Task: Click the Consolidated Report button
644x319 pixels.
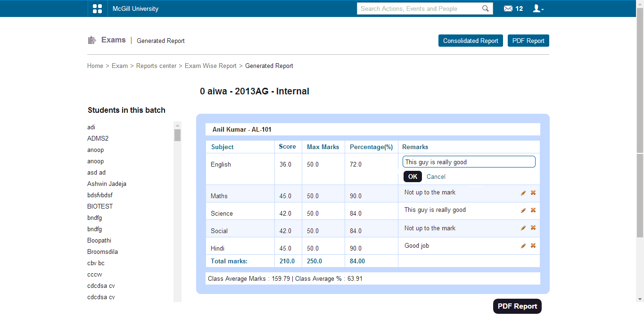Action: (471, 41)
